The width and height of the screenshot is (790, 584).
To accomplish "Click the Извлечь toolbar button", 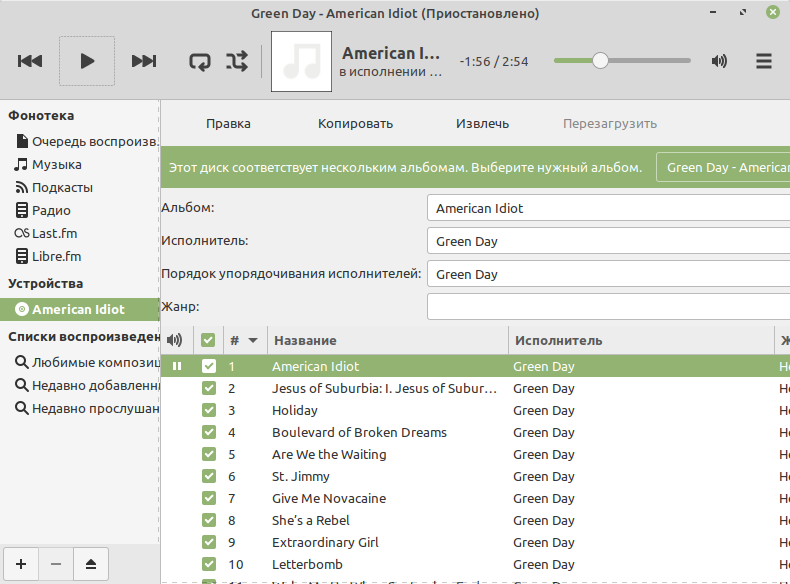I will coord(482,123).
